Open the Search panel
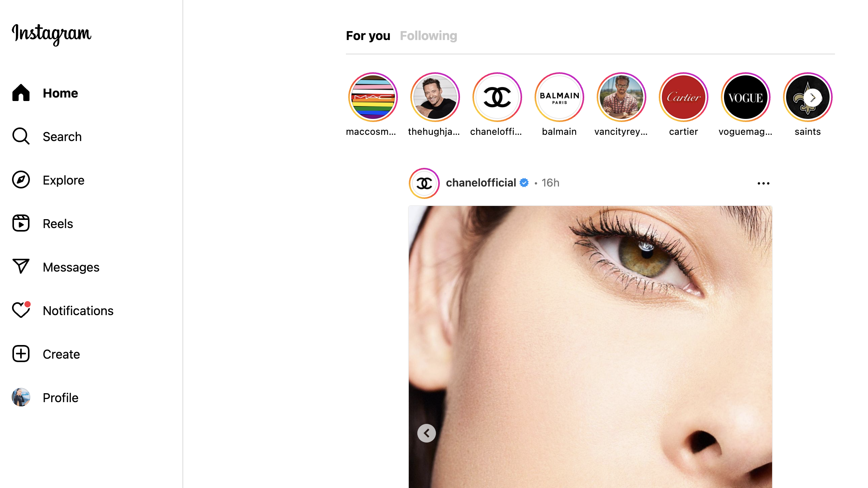868x488 pixels. point(62,136)
